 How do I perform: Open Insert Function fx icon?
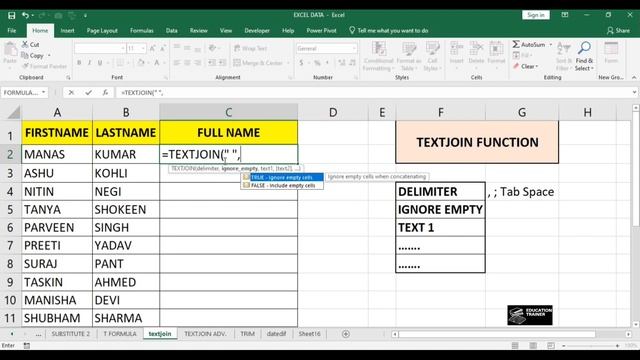click(x=105, y=93)
